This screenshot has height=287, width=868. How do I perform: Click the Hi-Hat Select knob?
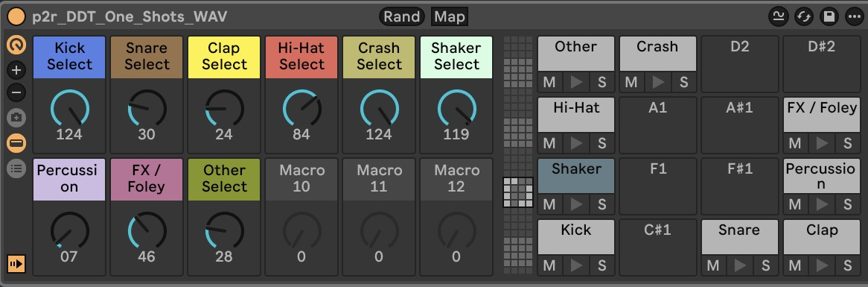coord(301,109)
